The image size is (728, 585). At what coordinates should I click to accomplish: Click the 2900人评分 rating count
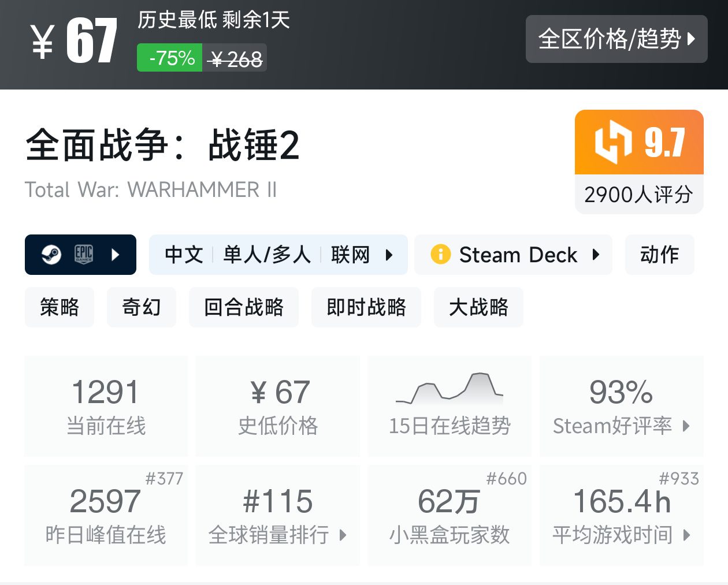(639, 195)
